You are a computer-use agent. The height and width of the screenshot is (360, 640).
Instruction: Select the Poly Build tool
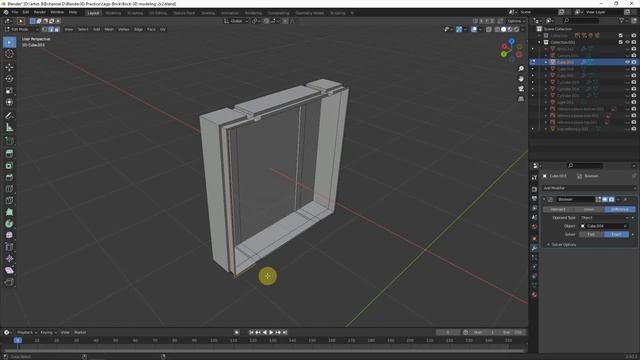pyautogui.click(x=9, y=212)
